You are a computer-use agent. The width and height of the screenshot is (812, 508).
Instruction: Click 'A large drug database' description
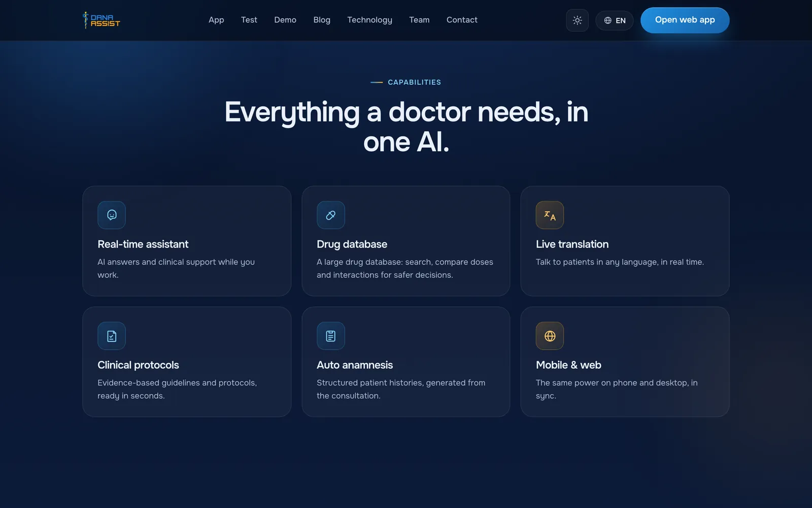405,268
